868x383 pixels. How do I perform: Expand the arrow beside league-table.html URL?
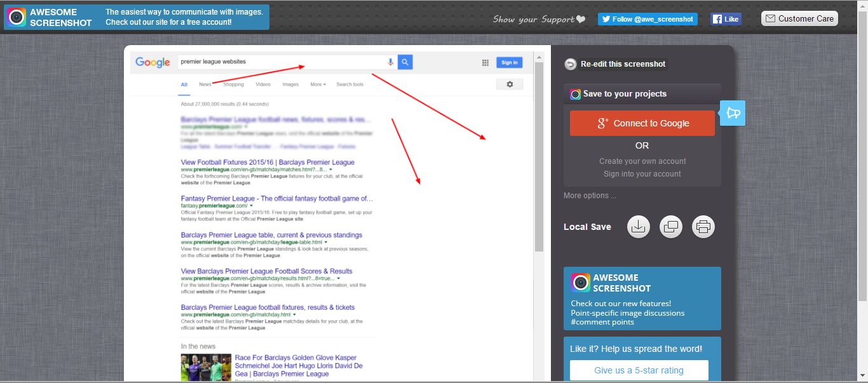(x=326, y=243)
